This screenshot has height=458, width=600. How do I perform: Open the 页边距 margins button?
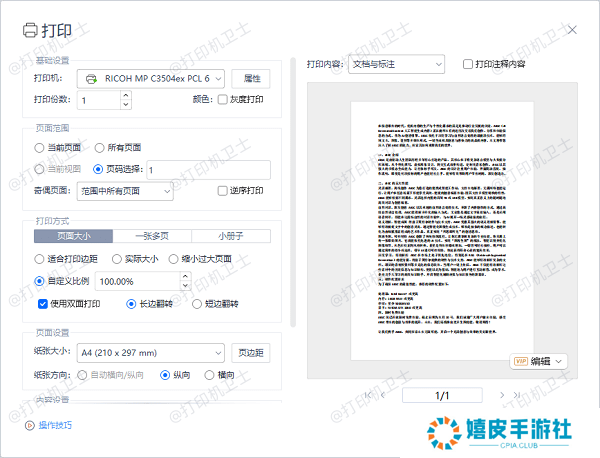click(x=251, y=353)
